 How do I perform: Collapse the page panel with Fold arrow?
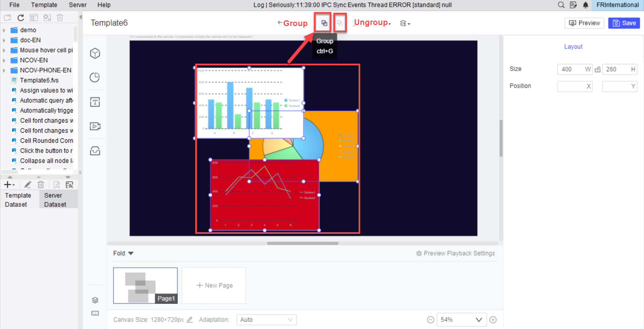click(131, 253)
